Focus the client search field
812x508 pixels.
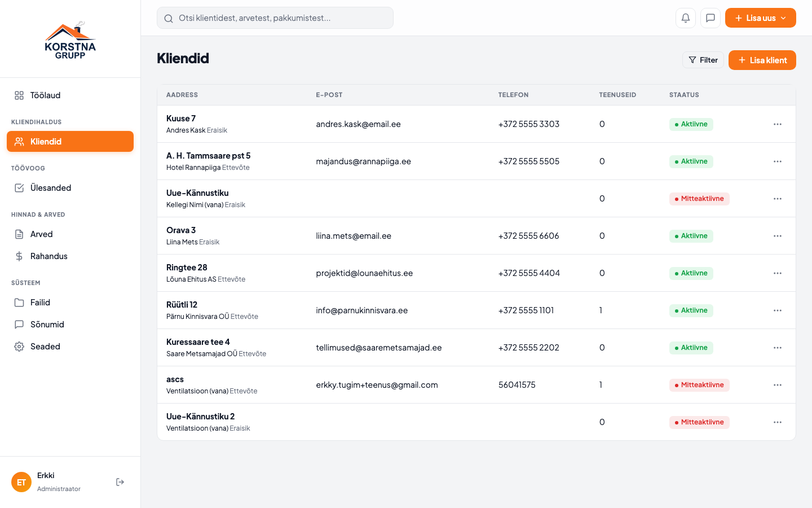pos(275,18)
